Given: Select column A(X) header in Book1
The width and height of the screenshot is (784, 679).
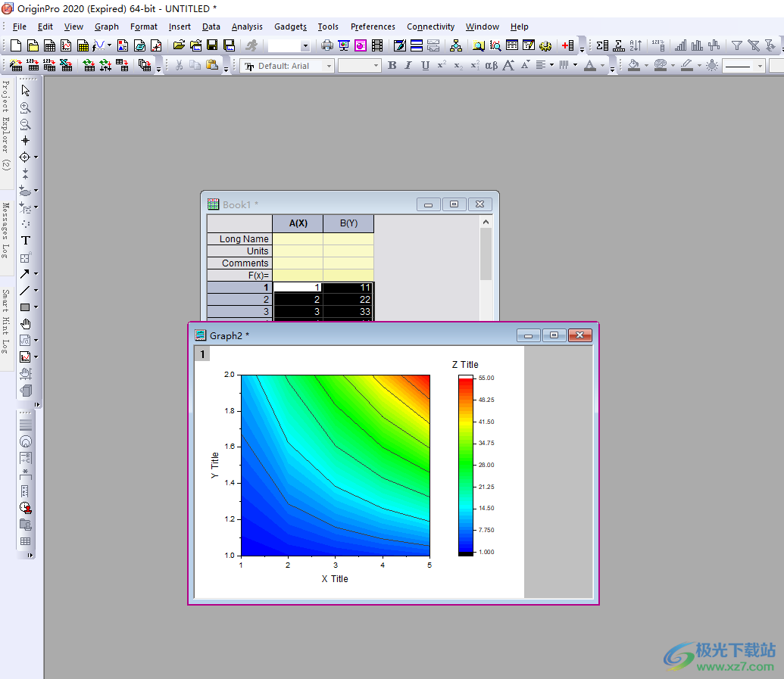Looking at the screenshot, I should 298,223.
